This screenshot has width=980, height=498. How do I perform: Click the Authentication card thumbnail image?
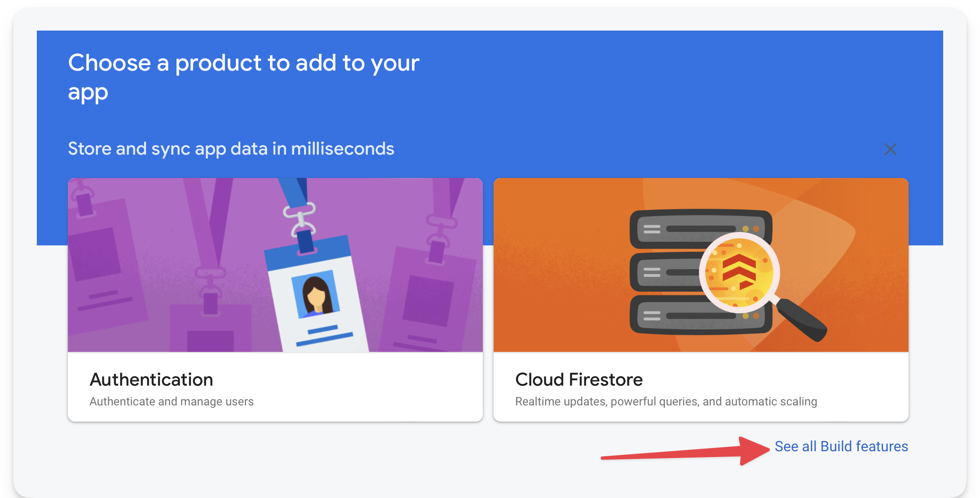click(275, 265)
